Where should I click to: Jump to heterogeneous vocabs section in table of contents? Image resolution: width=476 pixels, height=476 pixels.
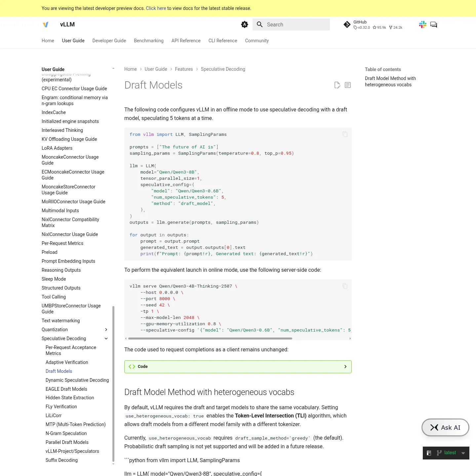point(390,81)
